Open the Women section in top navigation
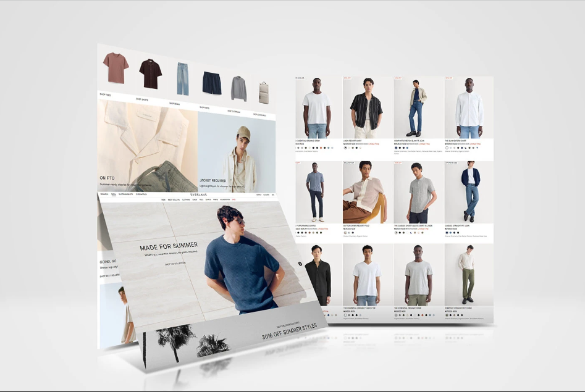The height and width of the screenshot is (392, 585). pyautogui.click(x=104, y=194)
